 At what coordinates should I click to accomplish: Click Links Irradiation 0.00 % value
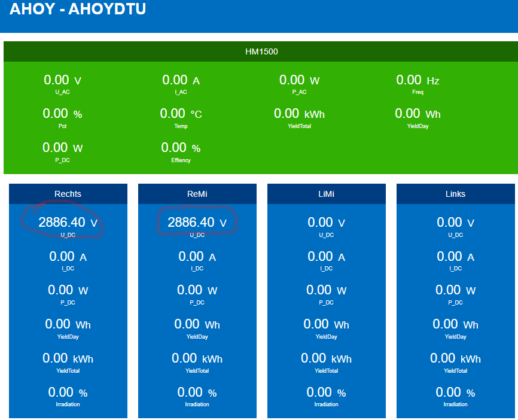pos(456,392)
